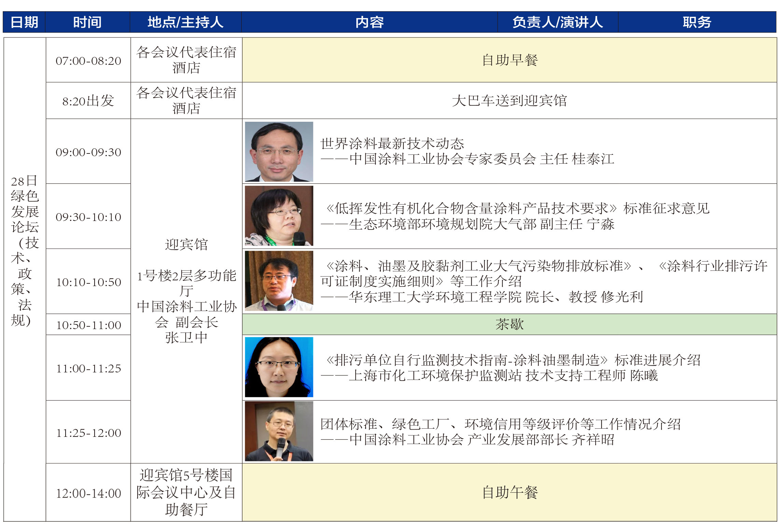The height and width of the screenshot is (532, 781).
Task: Click the 迎宾馆5号楼国际会议中心 location cell
Action: tap(186, 492)
